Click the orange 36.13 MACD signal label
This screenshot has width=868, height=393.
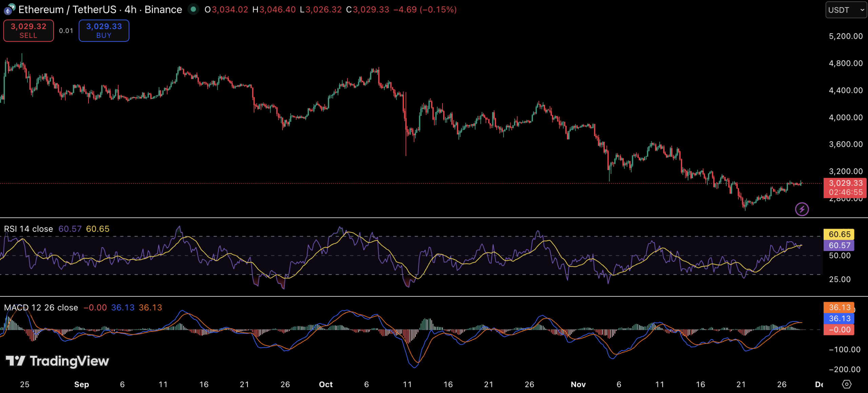pos(839,307)
